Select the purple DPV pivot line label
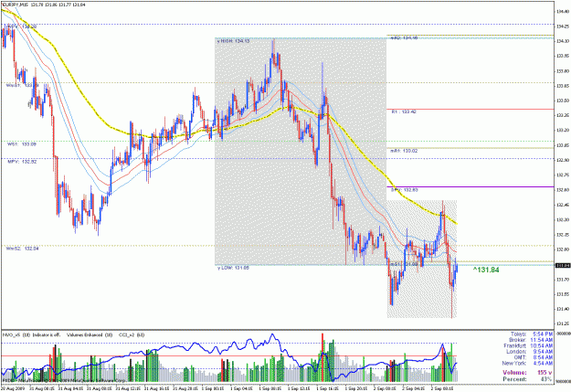 pyautogui.click(x=405, y=190)
